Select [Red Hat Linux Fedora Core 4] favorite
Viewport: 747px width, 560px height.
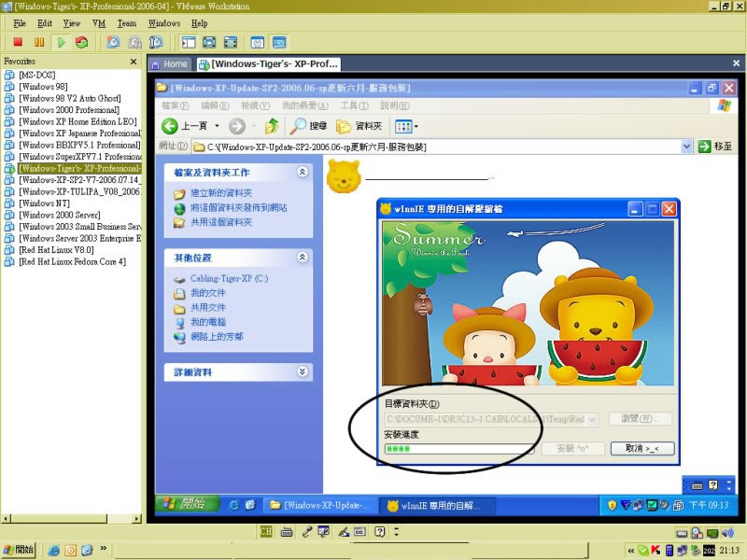(73, 261)
